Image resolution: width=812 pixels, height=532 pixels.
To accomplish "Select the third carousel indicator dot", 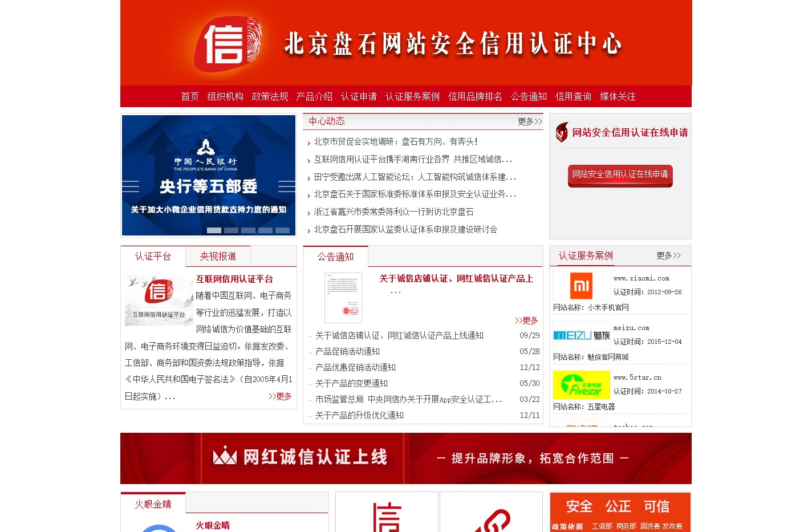I will click(248, 230).
